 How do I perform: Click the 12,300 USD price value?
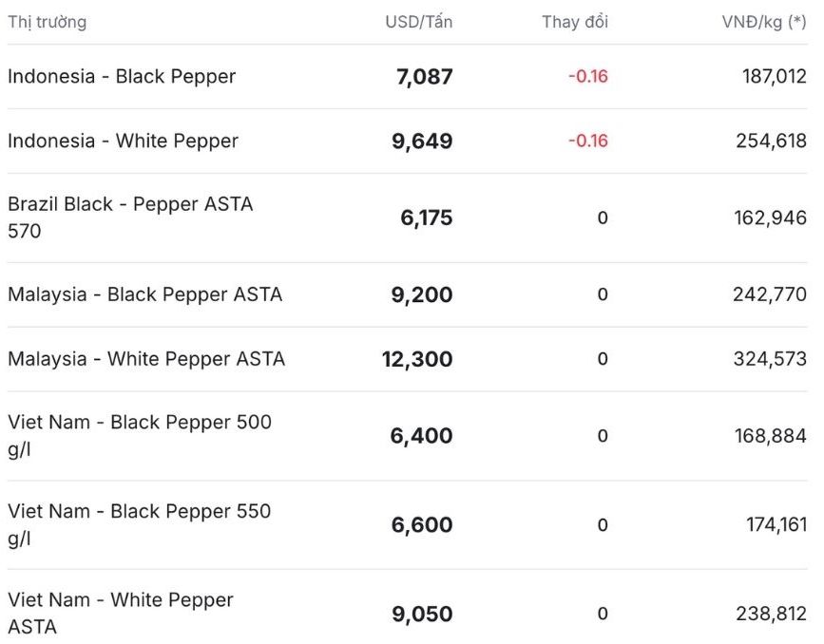[x=416, y=360]
